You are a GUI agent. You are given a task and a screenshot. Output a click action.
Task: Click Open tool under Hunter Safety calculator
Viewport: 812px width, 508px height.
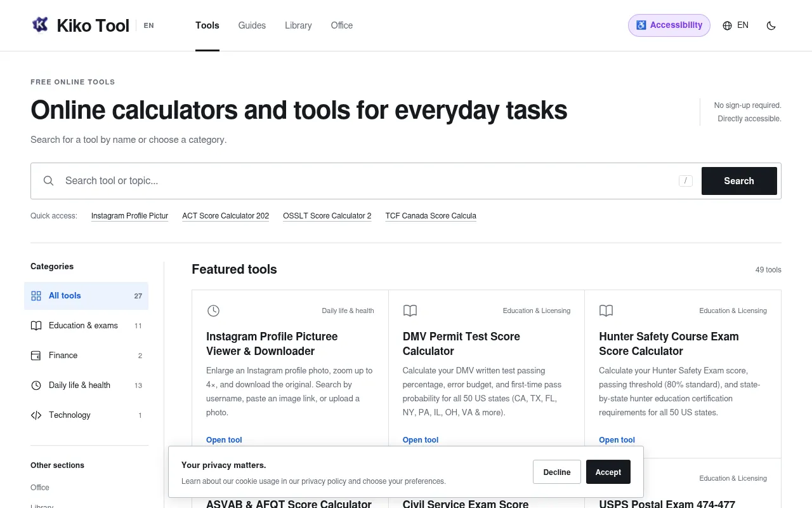point(617,440)
